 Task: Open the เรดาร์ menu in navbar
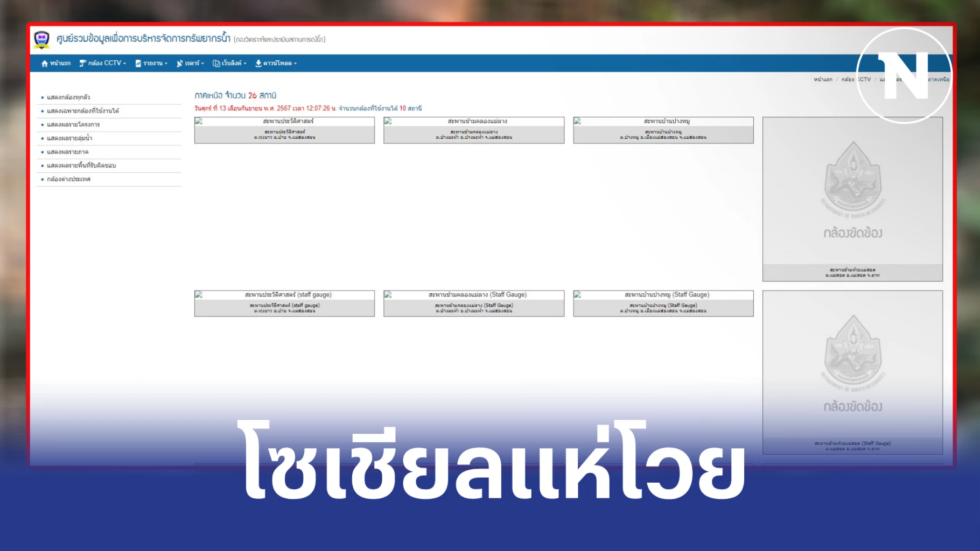pos(194,63)
